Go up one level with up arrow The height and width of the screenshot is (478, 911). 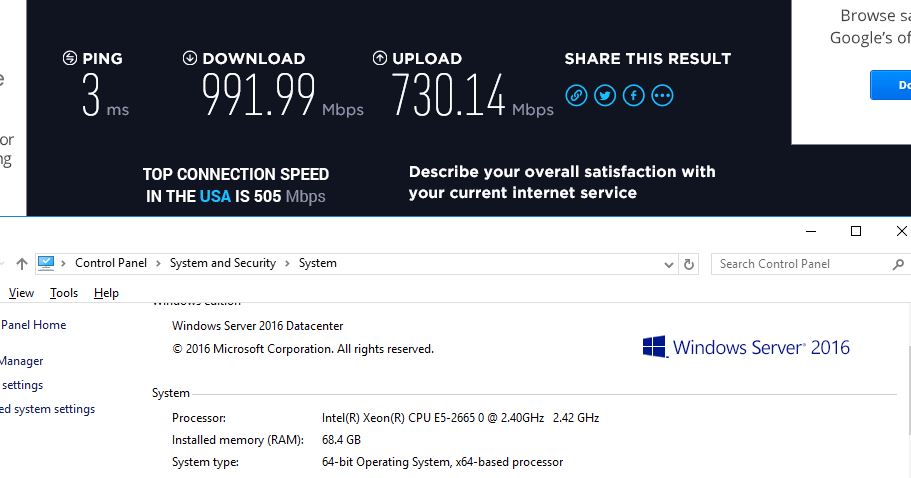point(22,264)
